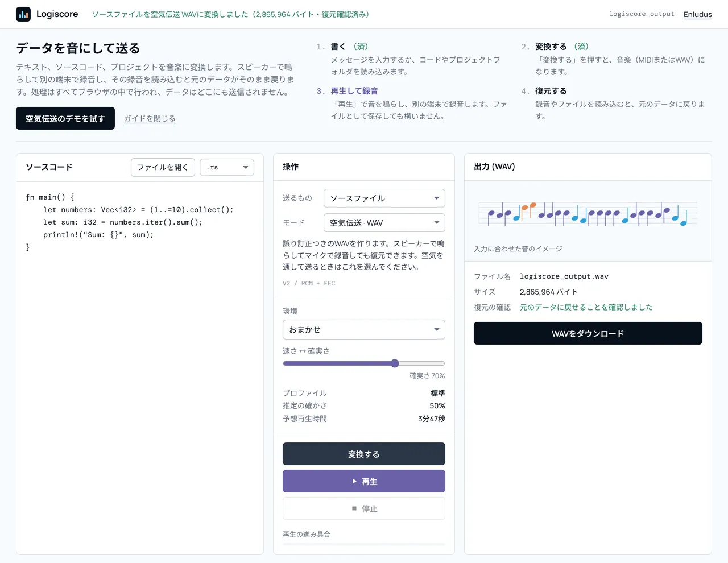728x563 pixels.
Task: Click the 確実さ 70% value label
Action: coord(427,376)
